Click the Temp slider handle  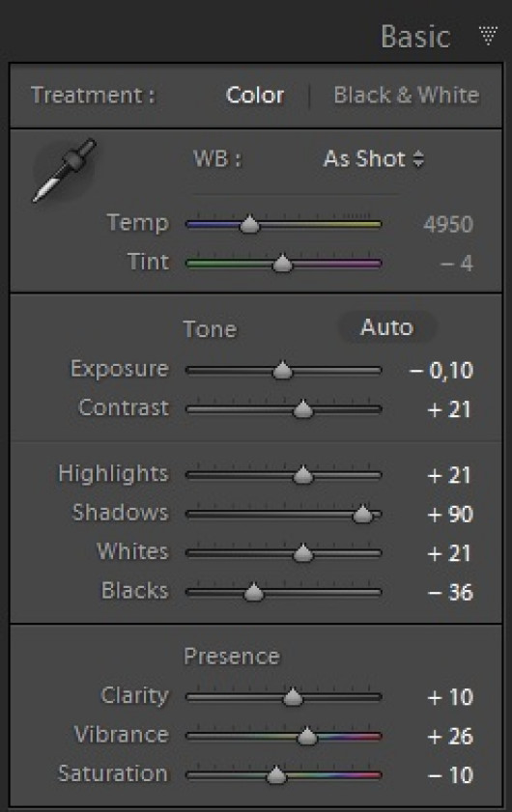pos(250,224)
